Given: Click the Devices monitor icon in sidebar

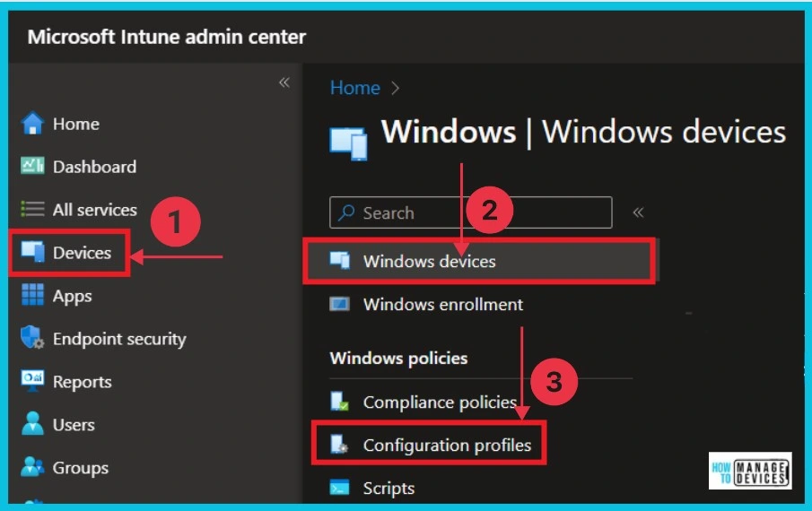Looking at the screenshot, I should coord(32,252).
